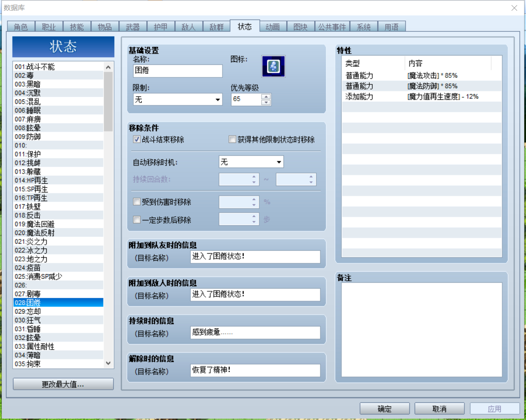Select state 009:防御
This screenshot has width=526, height=420.
58,137
